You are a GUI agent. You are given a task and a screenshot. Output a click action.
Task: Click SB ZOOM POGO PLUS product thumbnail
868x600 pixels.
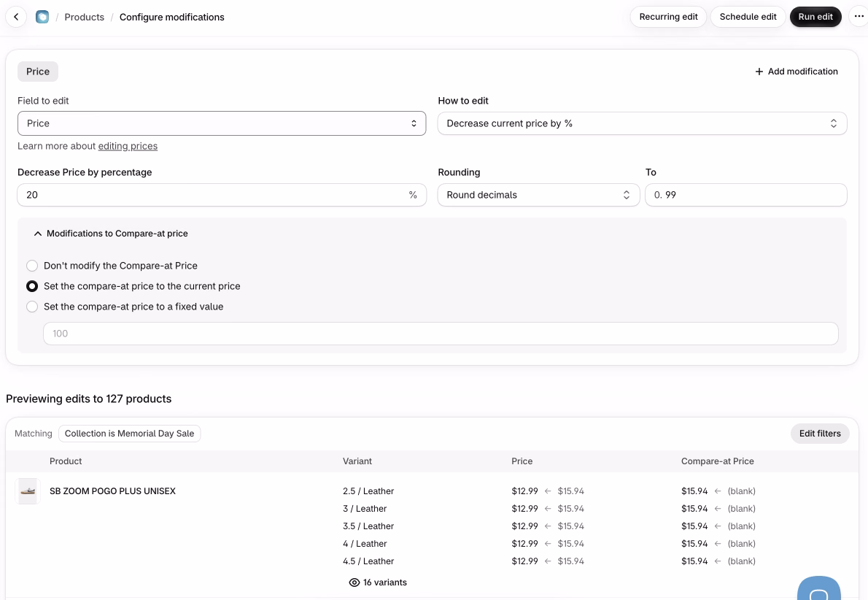click(28, 491)
